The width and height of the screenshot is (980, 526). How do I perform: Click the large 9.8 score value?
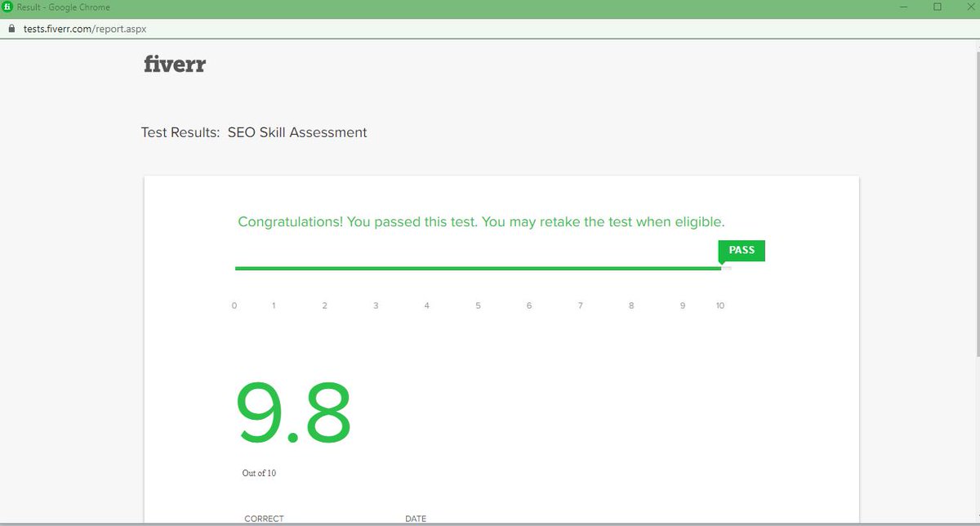292,410
